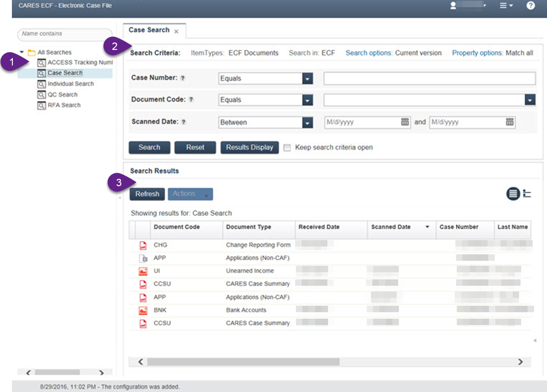
Task: Click the Search options link
Action: [369, 53]
